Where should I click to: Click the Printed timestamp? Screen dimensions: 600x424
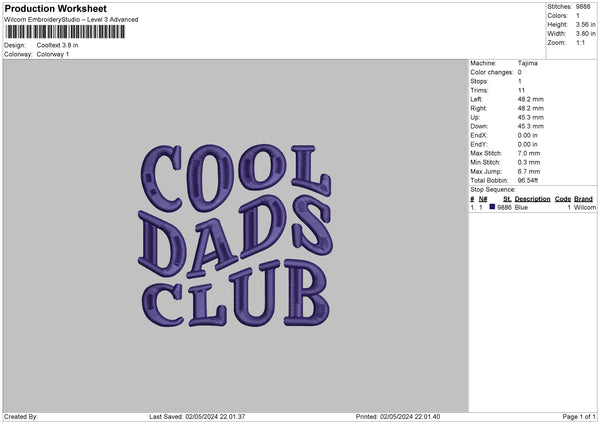(x=398, y=417)
